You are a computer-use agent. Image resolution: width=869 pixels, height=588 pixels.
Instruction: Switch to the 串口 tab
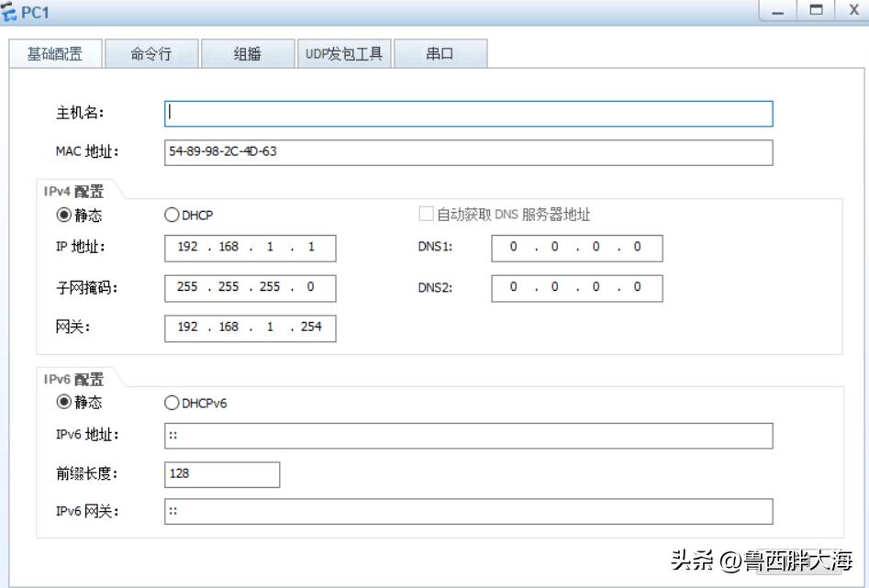click(440, 54)
